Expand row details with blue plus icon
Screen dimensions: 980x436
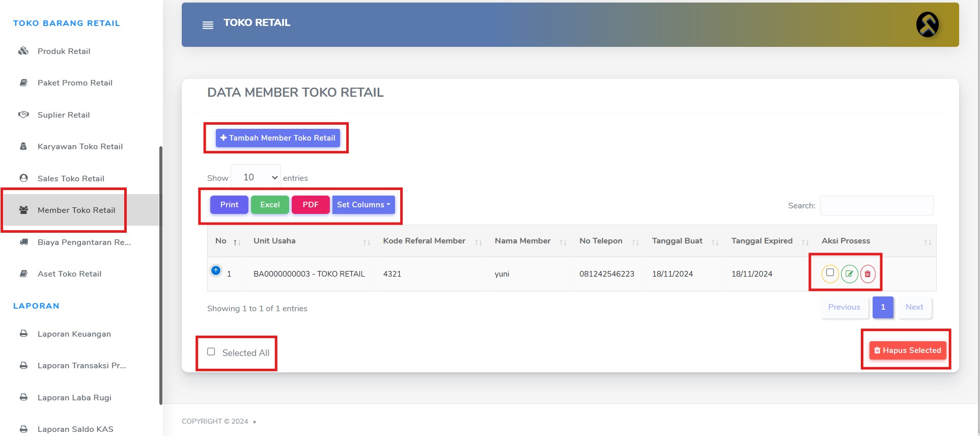click(x=216, y=270)
